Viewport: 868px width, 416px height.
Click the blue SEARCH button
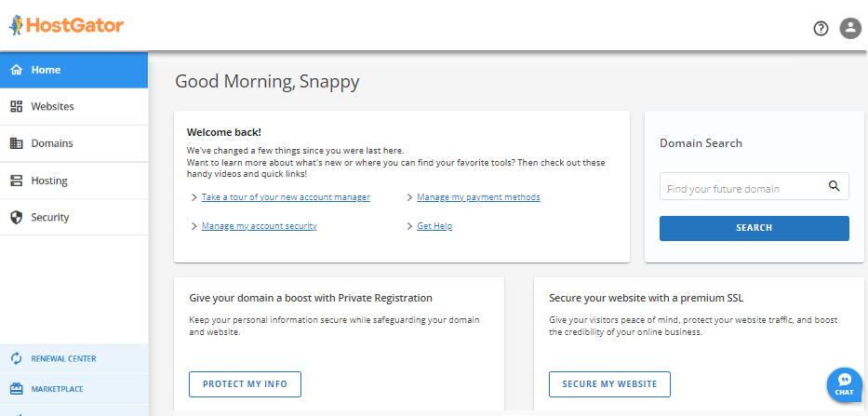point(754,228)
